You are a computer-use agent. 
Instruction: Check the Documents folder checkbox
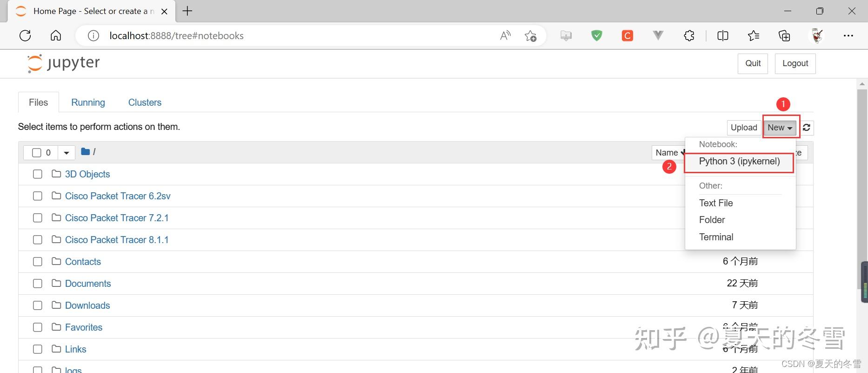38,284
